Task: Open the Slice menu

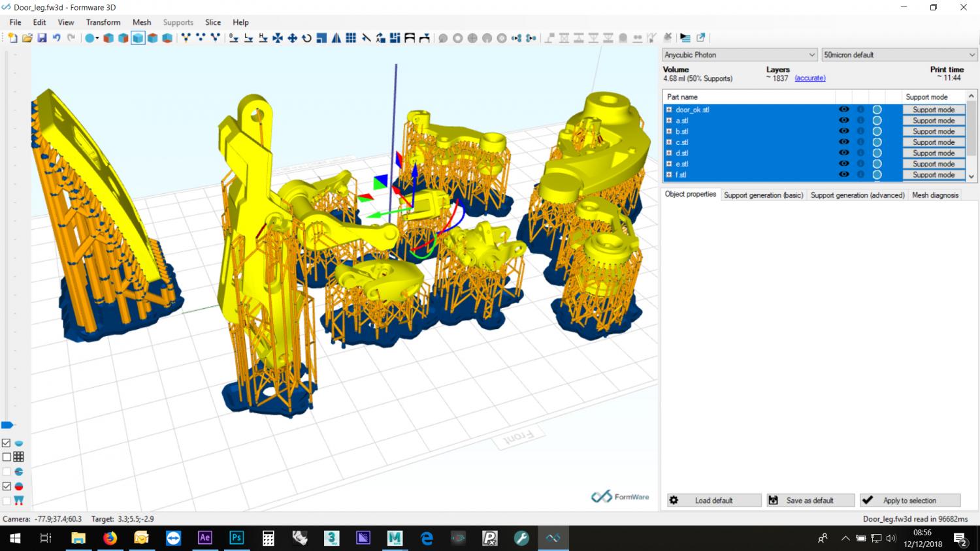Action: point(213,22)
